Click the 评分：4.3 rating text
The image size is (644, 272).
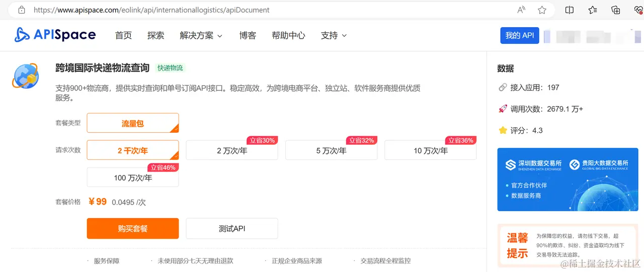click(527, 130)
